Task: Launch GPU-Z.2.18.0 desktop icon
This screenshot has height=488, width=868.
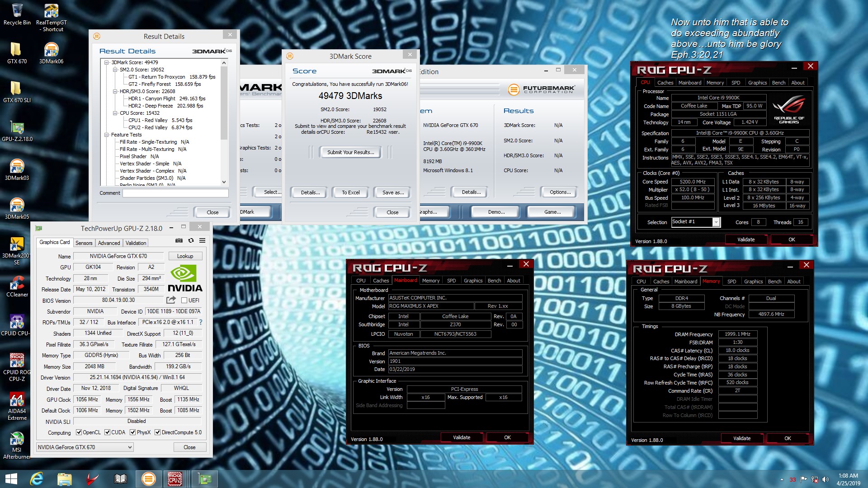Action: coord(17,131)
